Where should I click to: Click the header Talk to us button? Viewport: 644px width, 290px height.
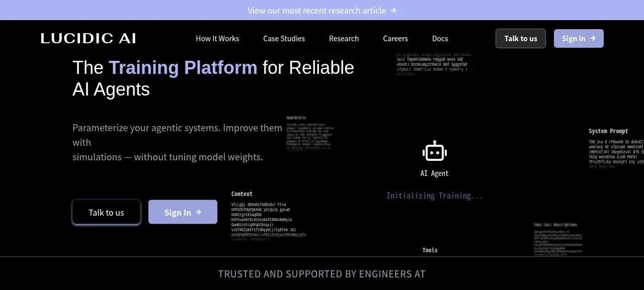[x=521, y=38]
